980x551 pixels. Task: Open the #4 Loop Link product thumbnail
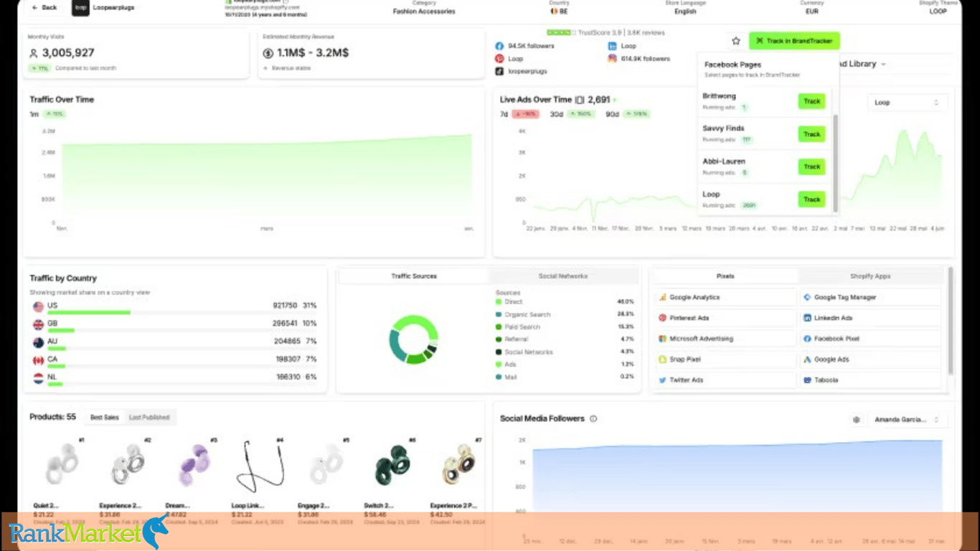[x=261, y=466]
